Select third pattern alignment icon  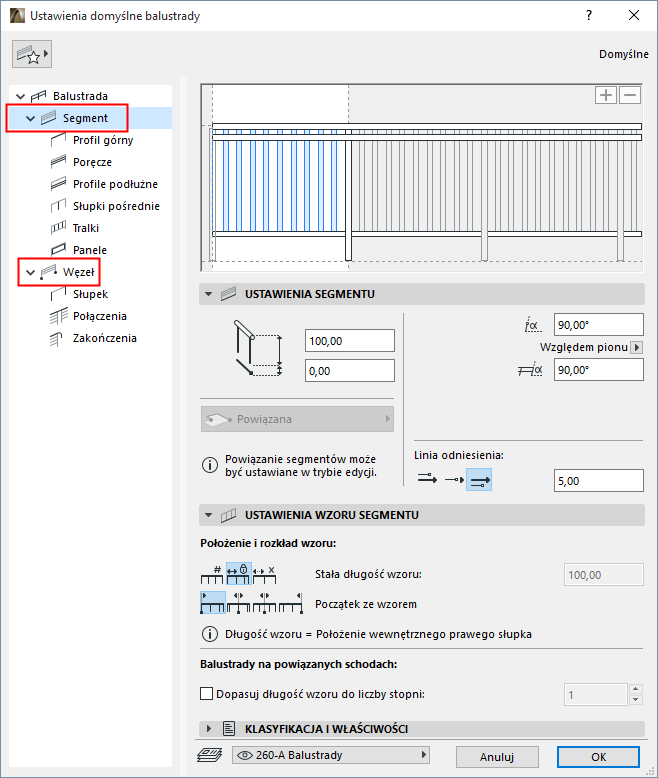(264, 602)
